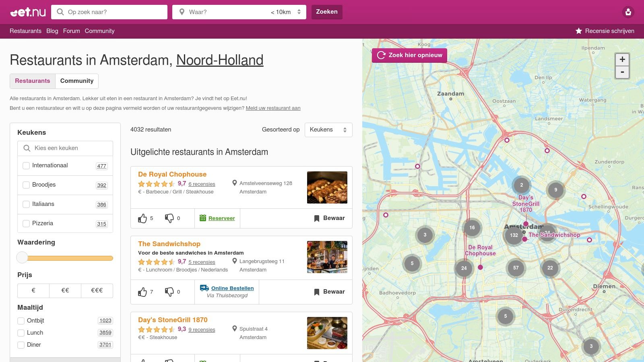The width and height of the screenshot is (644, 362).
Task: Click the eet.nu logo
Action: pos(28,12)
